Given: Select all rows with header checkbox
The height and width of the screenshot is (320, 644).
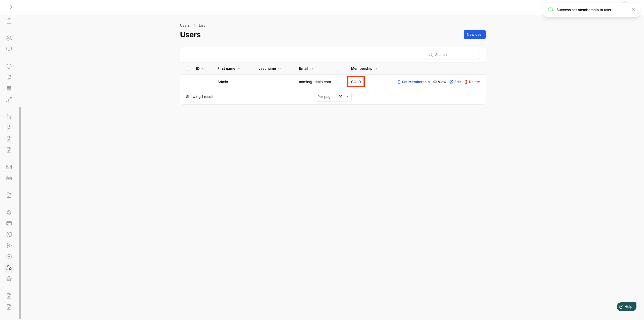Looking at the screenshot, I should (188, 68).
